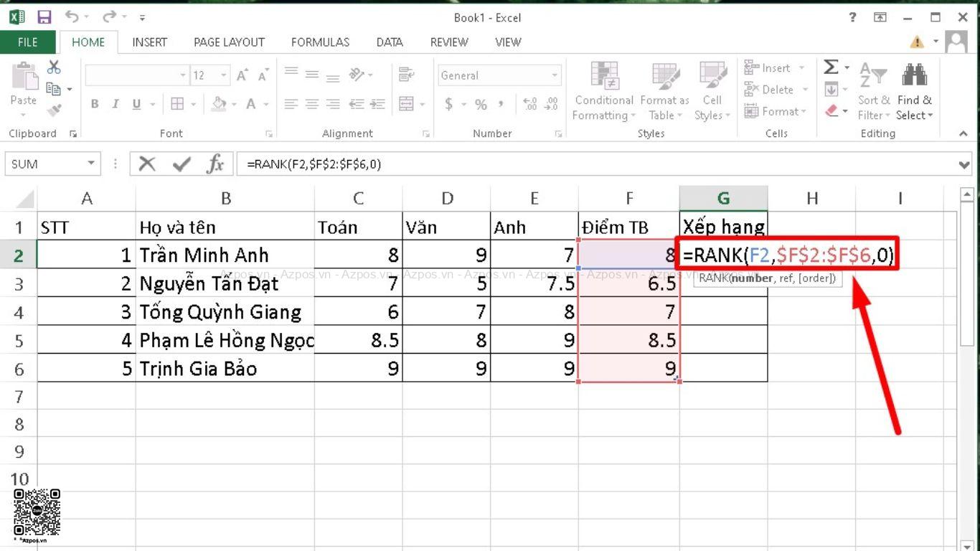This screenshot has width=980, height=551.
Task: Toggle Bold formatting
Action: click(x=95, y=104)
